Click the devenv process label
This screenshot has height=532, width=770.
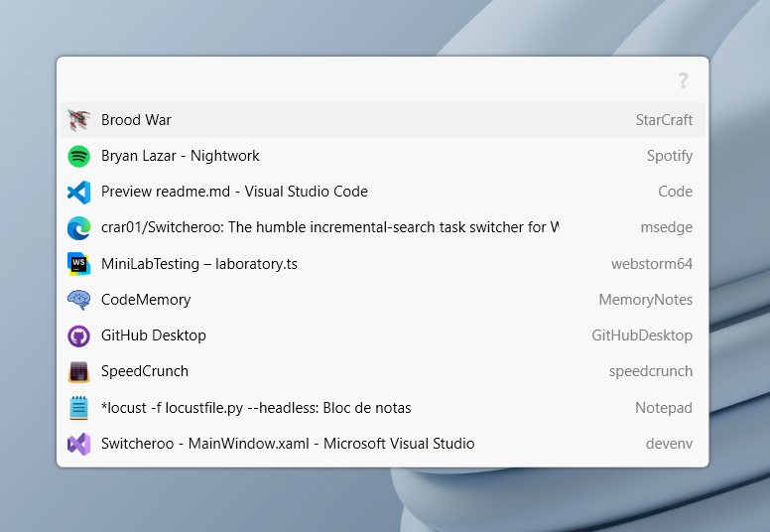(669, 444)
